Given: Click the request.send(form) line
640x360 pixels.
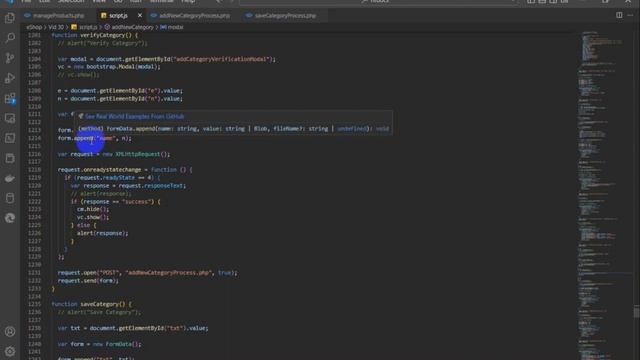Looking at the screenshot, I should (x=88, y=281).
